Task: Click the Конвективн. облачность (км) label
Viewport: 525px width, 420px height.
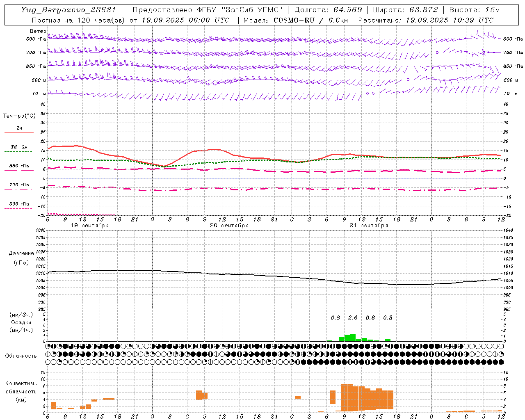Action: pyautogui.click(x=21, y=391)
